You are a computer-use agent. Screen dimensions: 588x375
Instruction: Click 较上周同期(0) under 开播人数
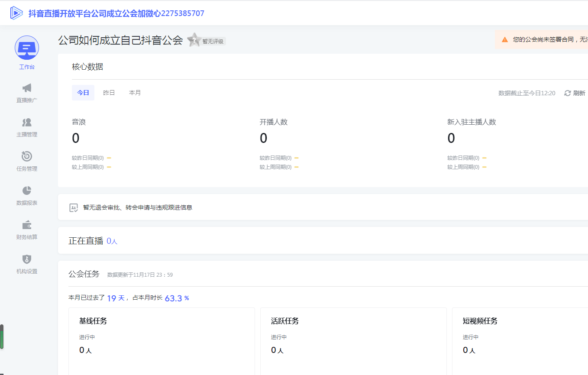[x=276, y=167]
